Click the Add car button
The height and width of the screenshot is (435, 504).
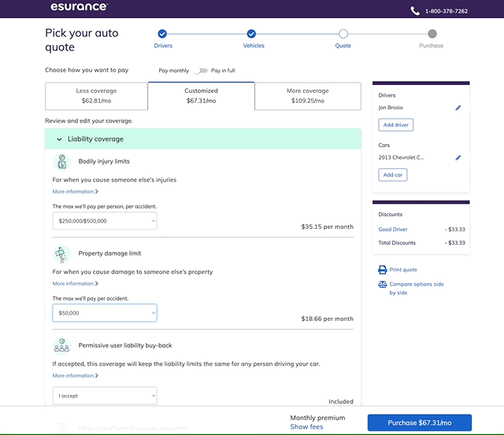(393, 175)
